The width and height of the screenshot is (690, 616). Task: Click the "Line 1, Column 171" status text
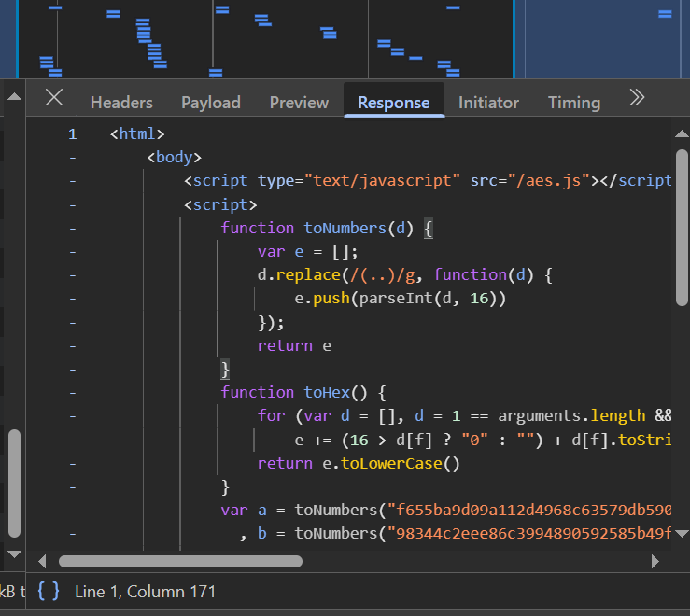[x=145, y=592]
